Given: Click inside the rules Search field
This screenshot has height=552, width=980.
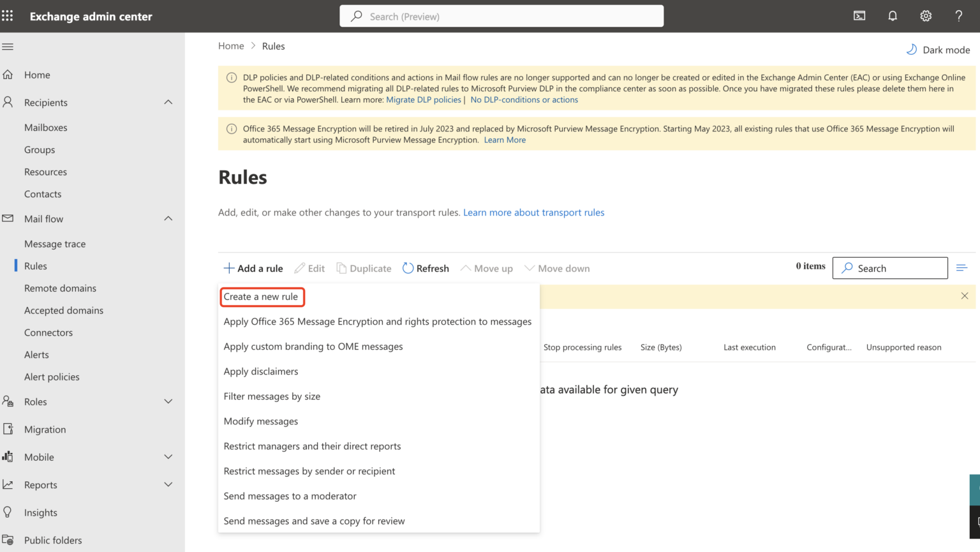Looking at the screenshot, I should click(892, 267).
